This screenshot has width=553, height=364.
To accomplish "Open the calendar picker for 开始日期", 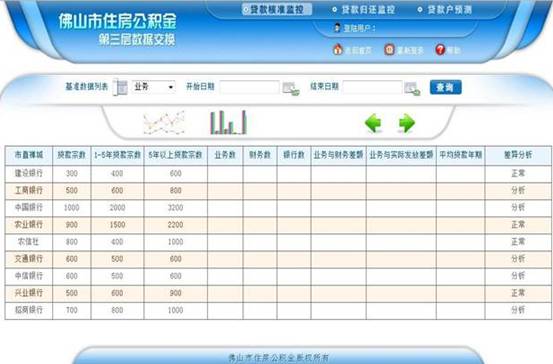I will click(291, 88).
